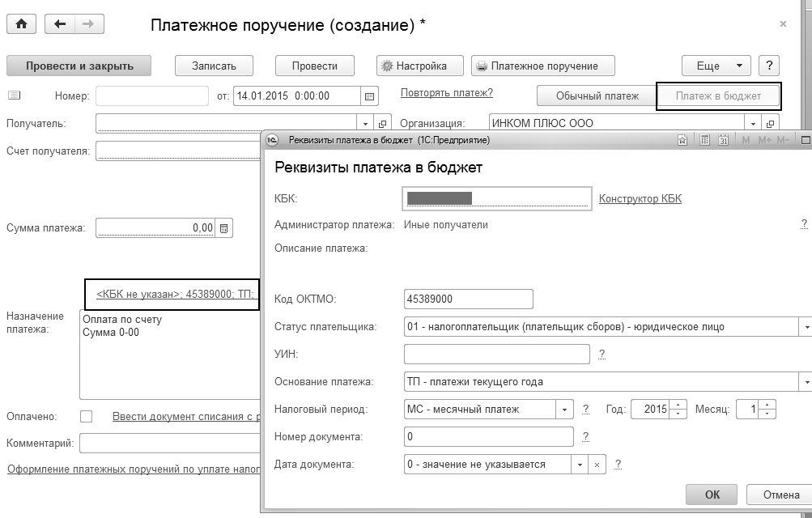812x518 pixels.
Task: Select the Платеж в бюджет toggle button
Action: tap(718, 96)
